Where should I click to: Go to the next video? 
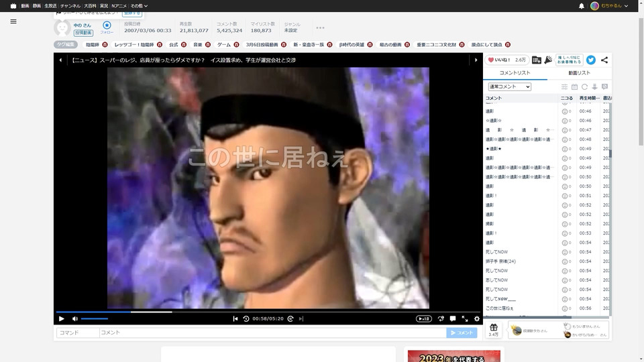[301, 318]
